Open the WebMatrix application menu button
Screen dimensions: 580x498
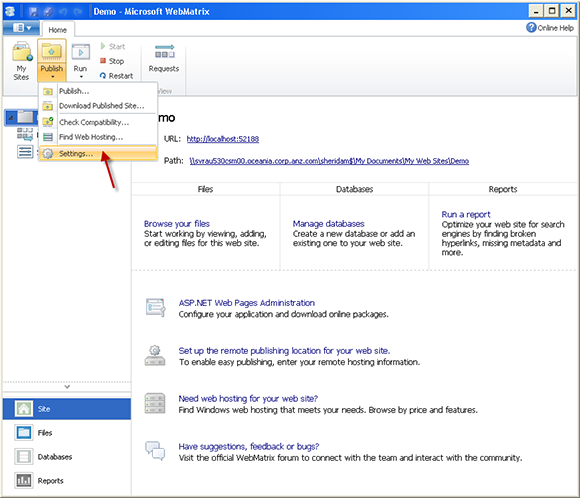pyautogui.click(x=22, y=28)
